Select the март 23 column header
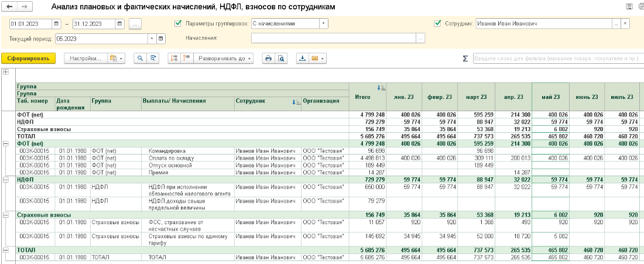Viewport: 644px width, 264px height. (x=477, y=97)
